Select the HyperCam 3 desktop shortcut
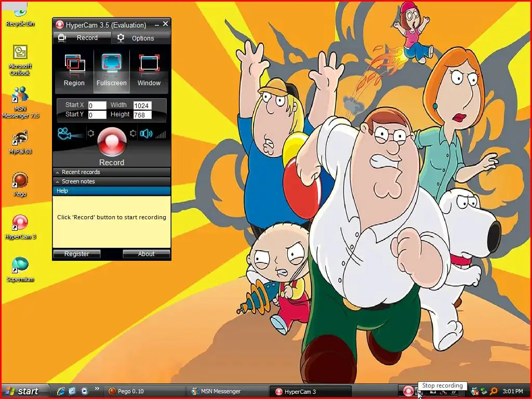Screen dimensions: 532x399 pyautogui.click(x=20, y=227)
